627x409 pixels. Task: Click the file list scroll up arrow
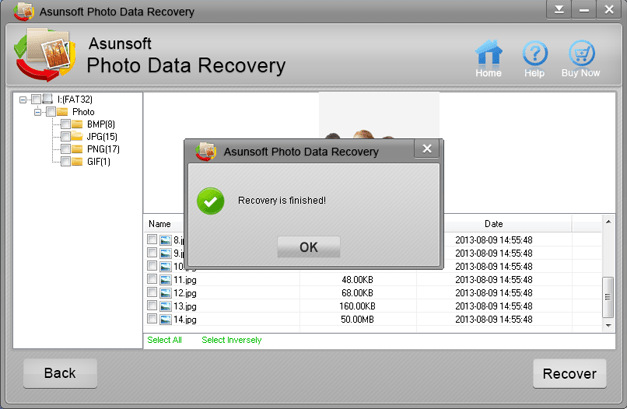pos(608,221)
